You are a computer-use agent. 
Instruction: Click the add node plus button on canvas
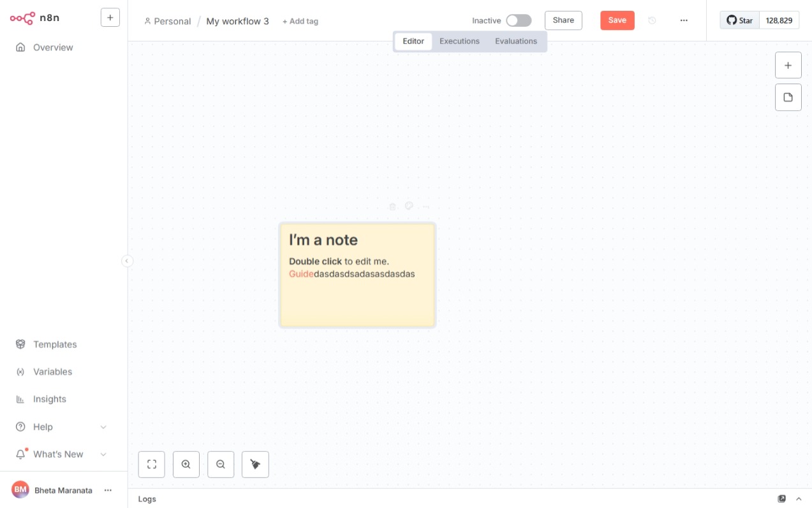(x=788, y=65)
